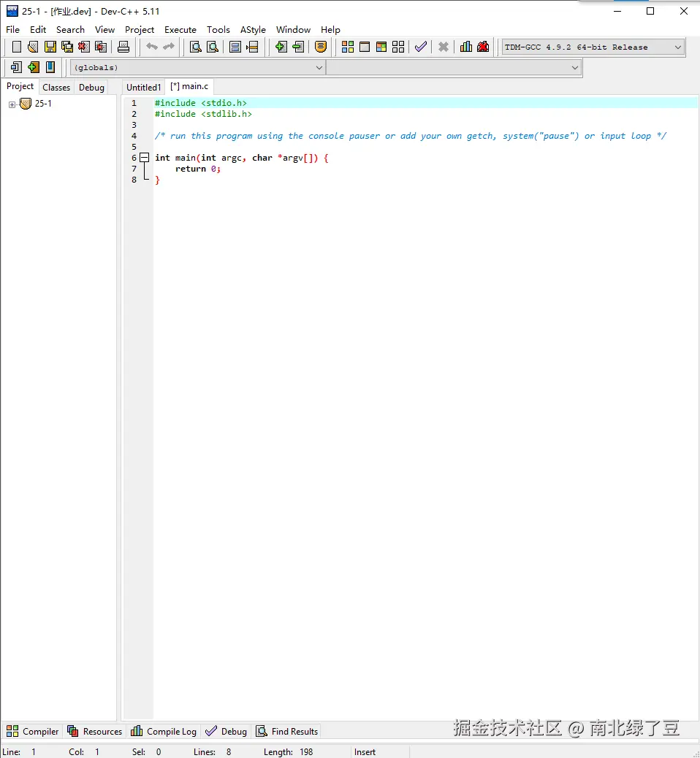700x758 pixels.
Task: Open the Execute menu
Action: coord(180,29)
